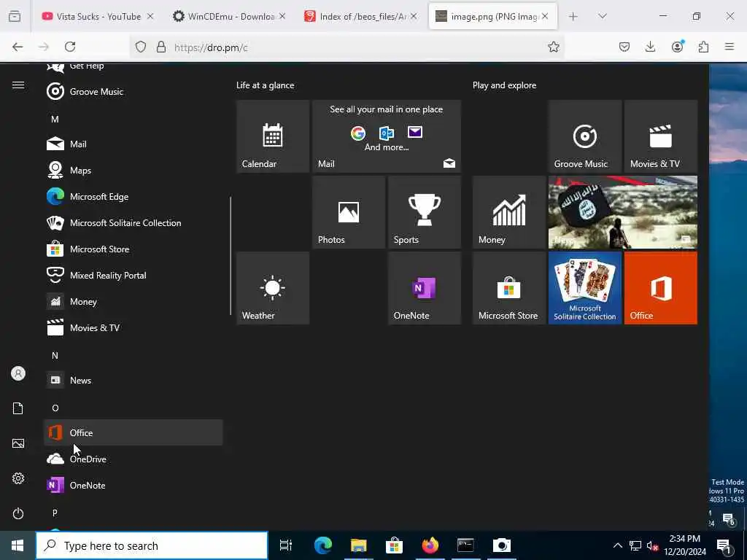This screenshot has height=560, width=747.
Task: Open a new browser tab
Action: click(573, 16)
